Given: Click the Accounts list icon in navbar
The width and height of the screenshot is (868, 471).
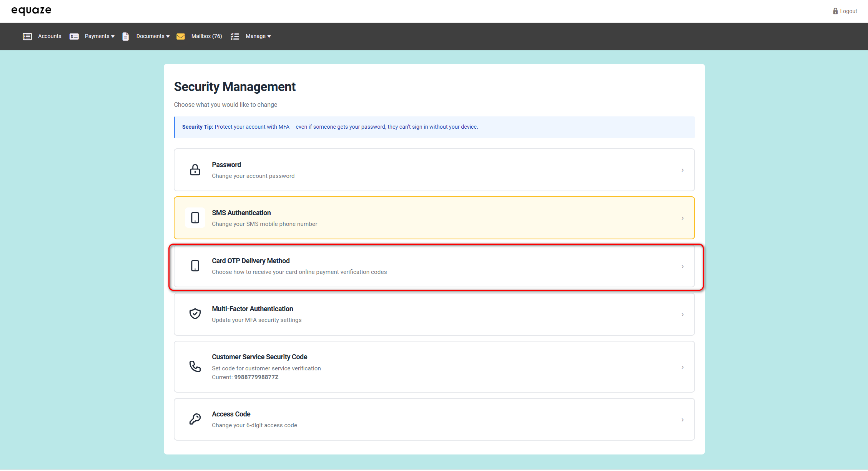Looking at the screenshot, I should coord(27,36).
